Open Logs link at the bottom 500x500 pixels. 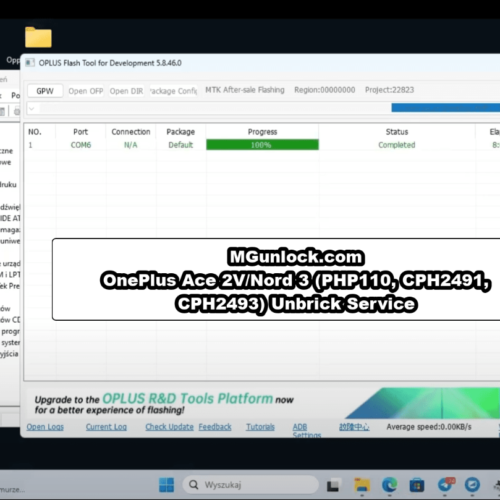click(45, 427)
